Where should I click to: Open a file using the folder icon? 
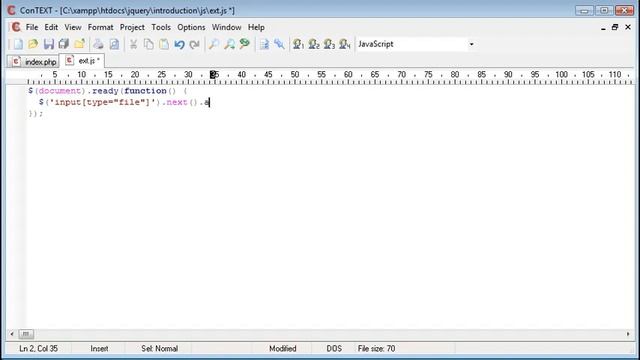point(33,44)
